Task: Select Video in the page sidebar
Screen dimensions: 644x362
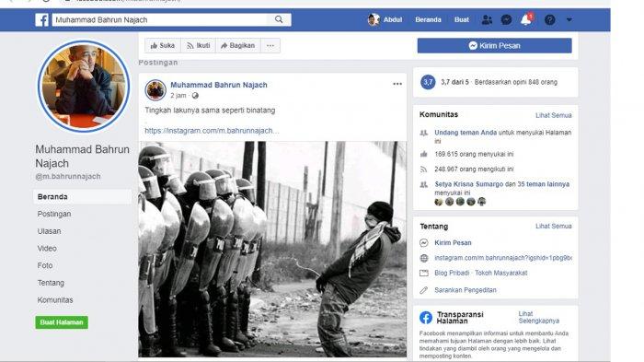Action: [x=47, y=249]
